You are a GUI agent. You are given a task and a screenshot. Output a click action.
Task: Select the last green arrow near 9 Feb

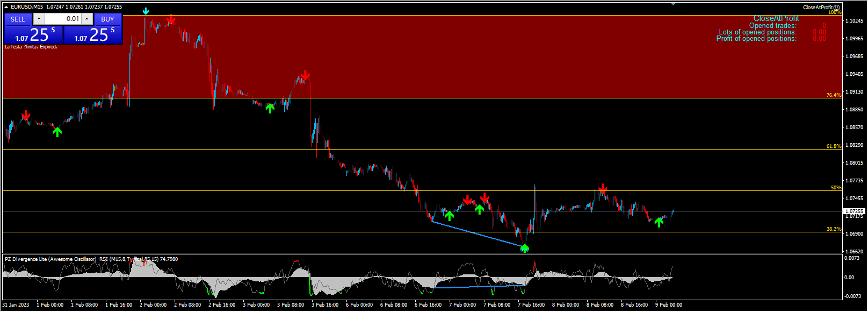[x=659, y=222]
